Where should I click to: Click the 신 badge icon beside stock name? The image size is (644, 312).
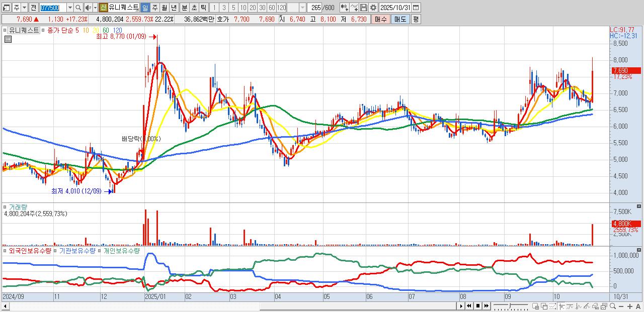(103, 8)
